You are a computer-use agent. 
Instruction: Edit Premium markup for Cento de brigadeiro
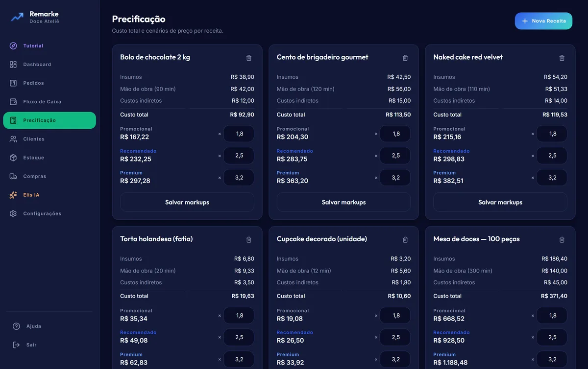pos(395,178)
